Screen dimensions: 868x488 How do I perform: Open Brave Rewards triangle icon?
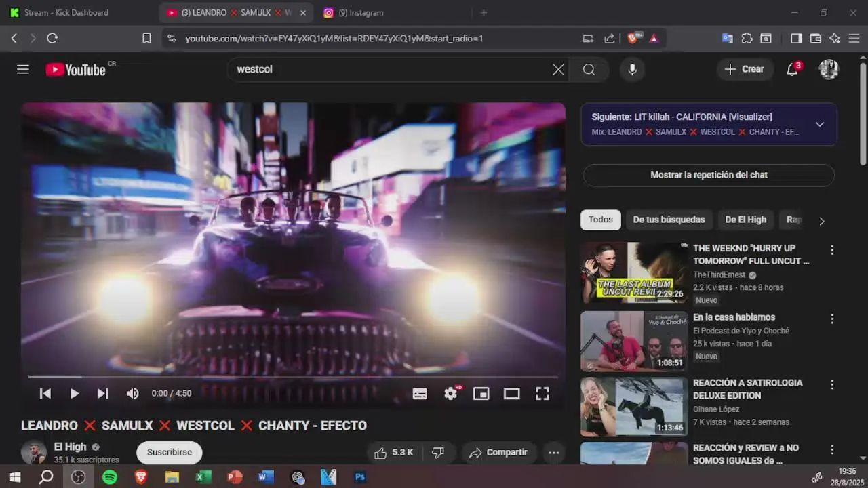(654, 39)
